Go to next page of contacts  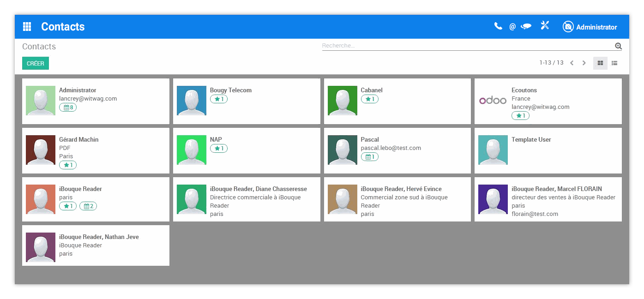pyautogui.click(x=584, y=63)
